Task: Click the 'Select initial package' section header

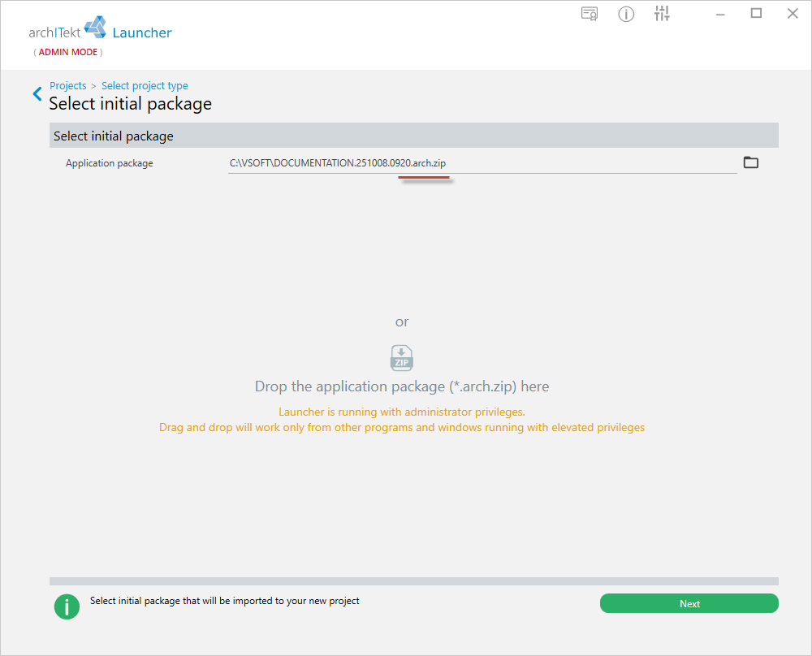Action: pos(414,136)
